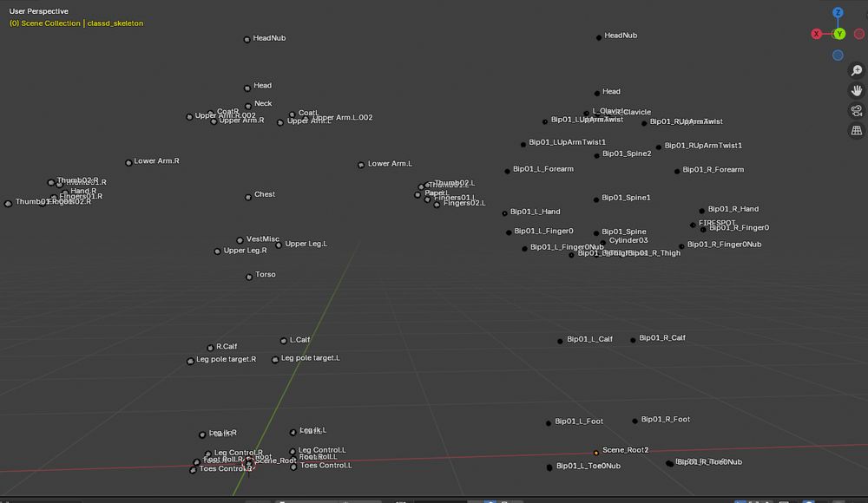Select the Fingers02.L empty
Viewport: 868px width, 503px height.
click(437, 205)
